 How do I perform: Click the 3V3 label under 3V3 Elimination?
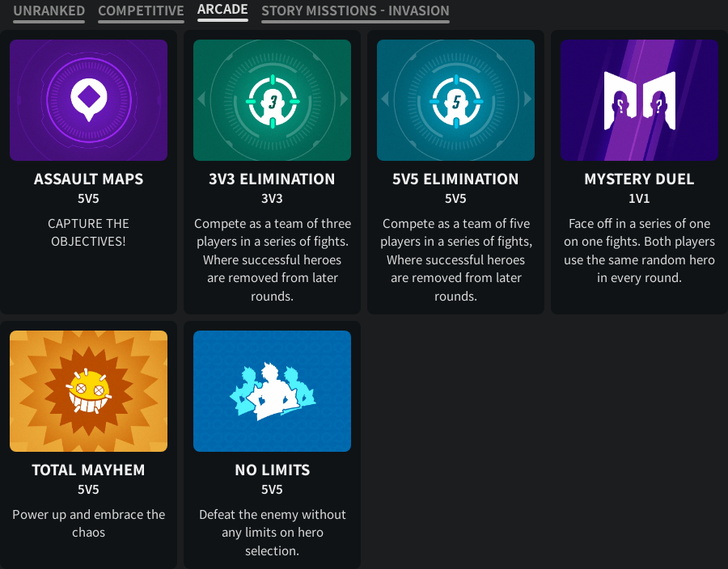[272, 199]
